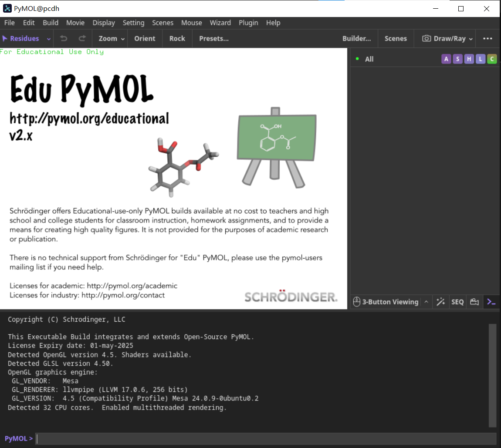Open the Help menu
The width and height of the screenshot is (501, 448).
click(273, 23)
